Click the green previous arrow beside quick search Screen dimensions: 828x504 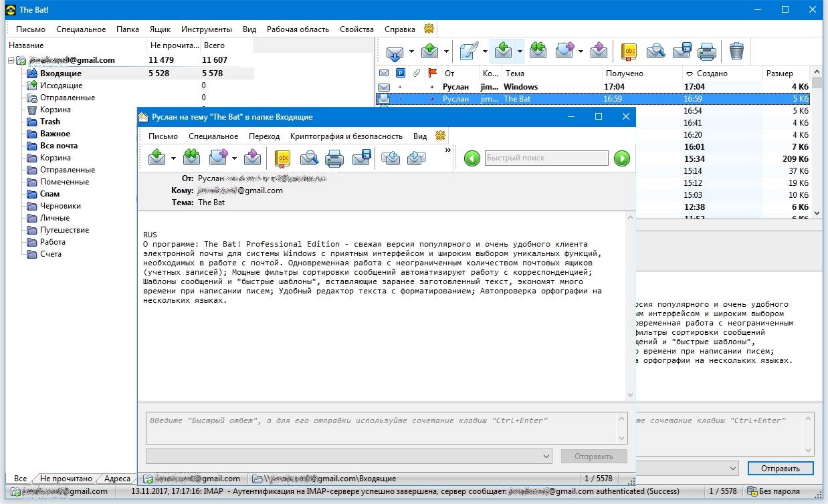(472, 158)
